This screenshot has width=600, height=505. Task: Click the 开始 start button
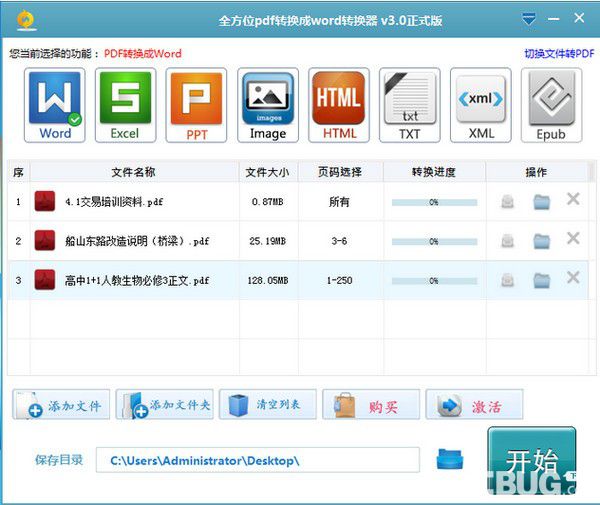pos(532,461)
